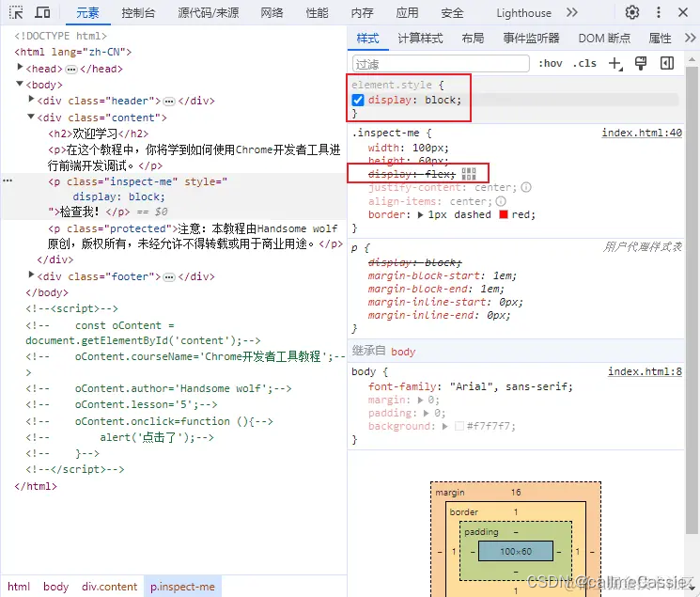The width and height of the screenshot is (700, 597).
Task: Toggle :hov element state panel
Action: coord(550,63)
